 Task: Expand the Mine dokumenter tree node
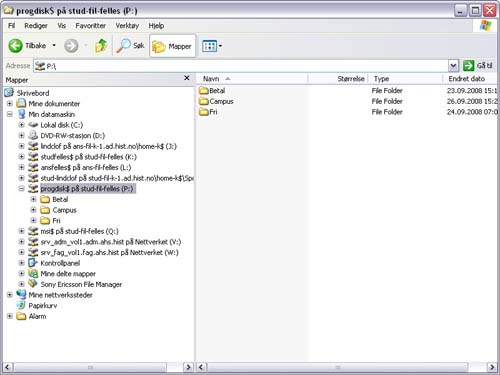(10, 103)
